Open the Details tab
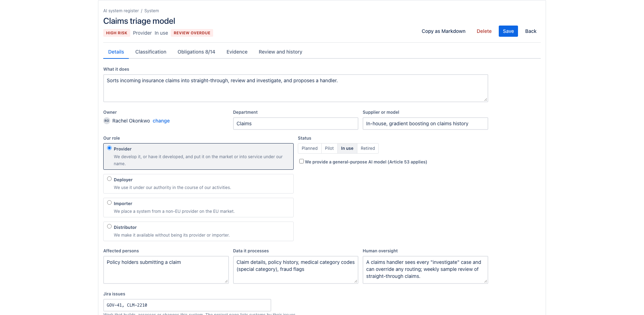Viewport: 644px width, 315px height. (116, 52)
